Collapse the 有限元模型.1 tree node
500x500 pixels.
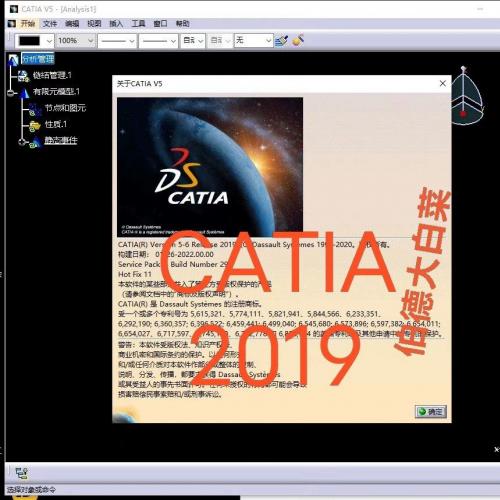click(11, 93)
